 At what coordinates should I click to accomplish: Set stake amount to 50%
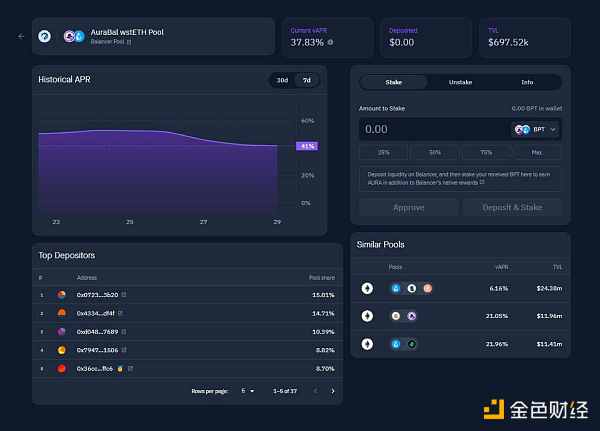point(435,152)
